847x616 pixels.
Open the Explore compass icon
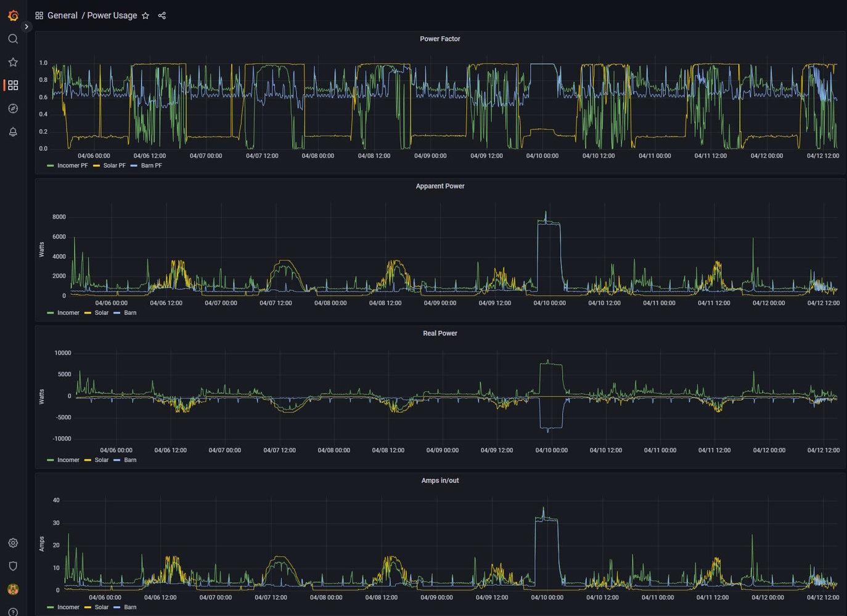point(13,108)
